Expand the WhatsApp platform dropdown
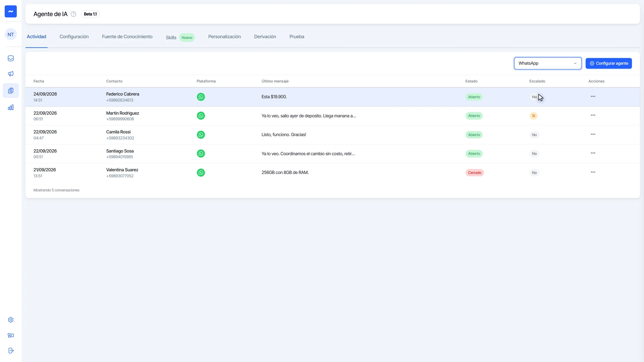This screenshot has width=644, height=362. pos(548,63)
